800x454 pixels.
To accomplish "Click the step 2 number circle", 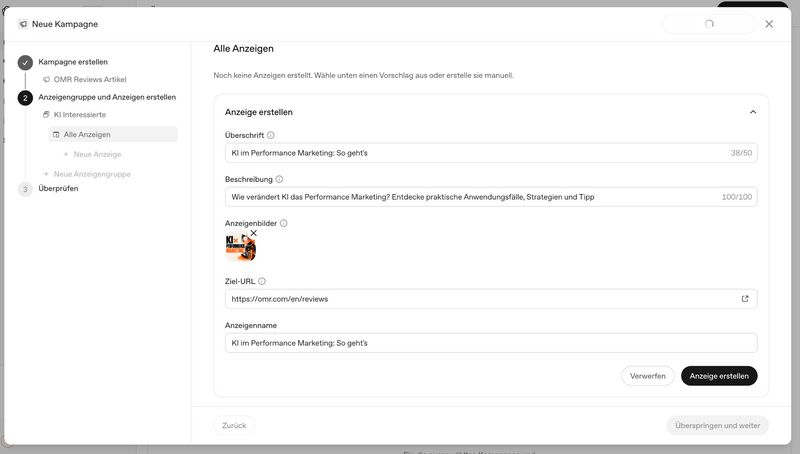I will click(x=25, y=97).
